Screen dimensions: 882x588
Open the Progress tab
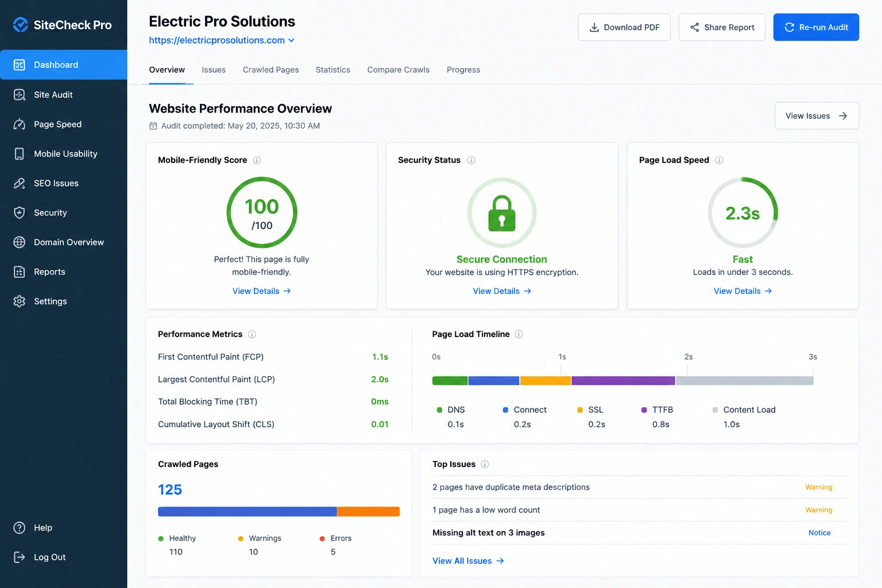pyautogui.click(x=463, y=70)
